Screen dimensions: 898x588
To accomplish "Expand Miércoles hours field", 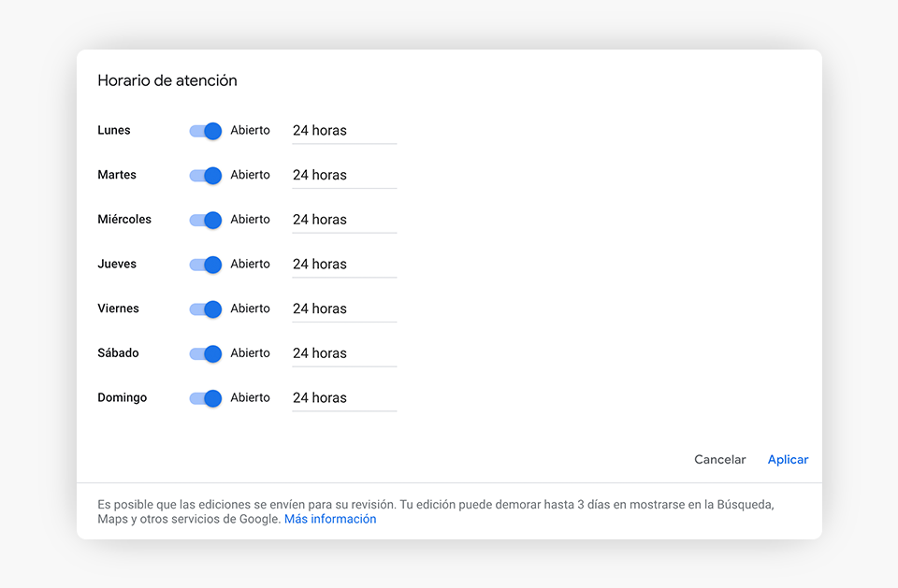I will click(x=344, y=221).
